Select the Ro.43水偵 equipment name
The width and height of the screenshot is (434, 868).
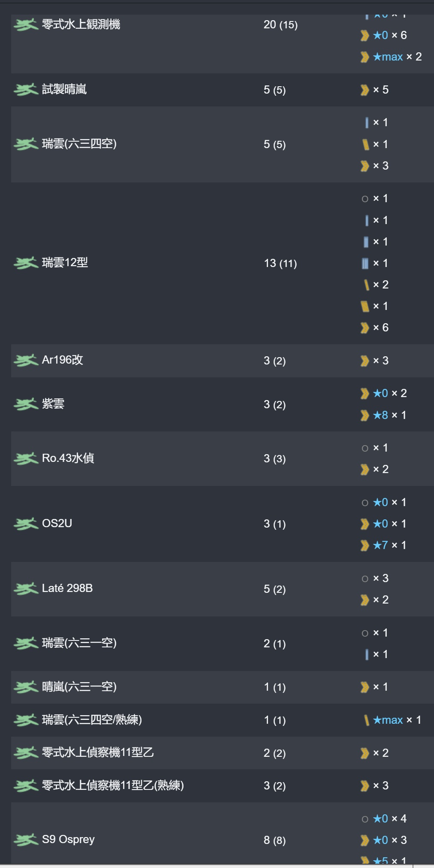[68, 458]
